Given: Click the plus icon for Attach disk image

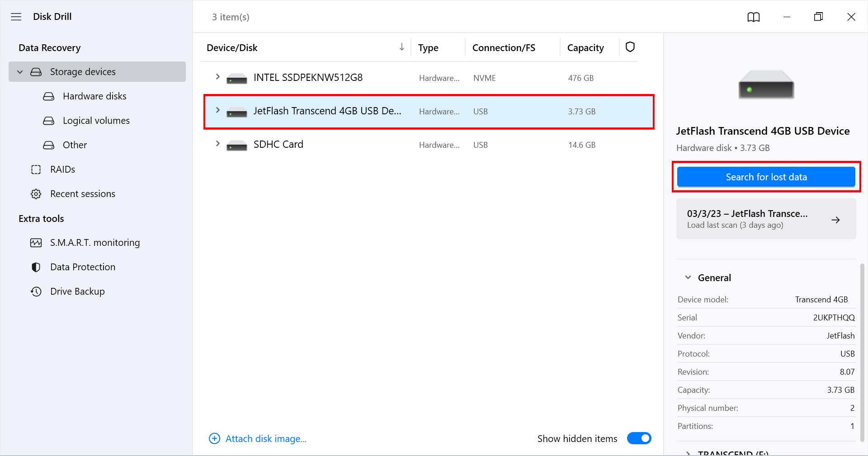Looking at the screenshot, I should click(x=214, y=438).
